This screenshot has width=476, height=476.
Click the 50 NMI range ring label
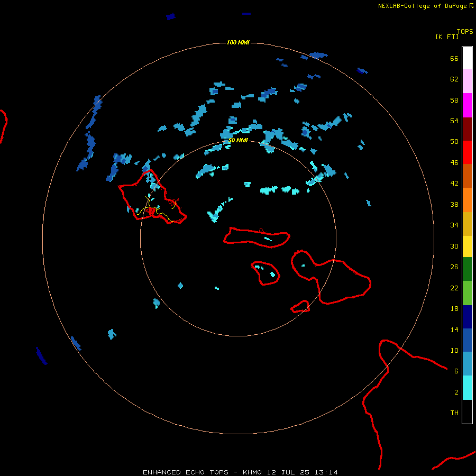[x=238, y=140]
